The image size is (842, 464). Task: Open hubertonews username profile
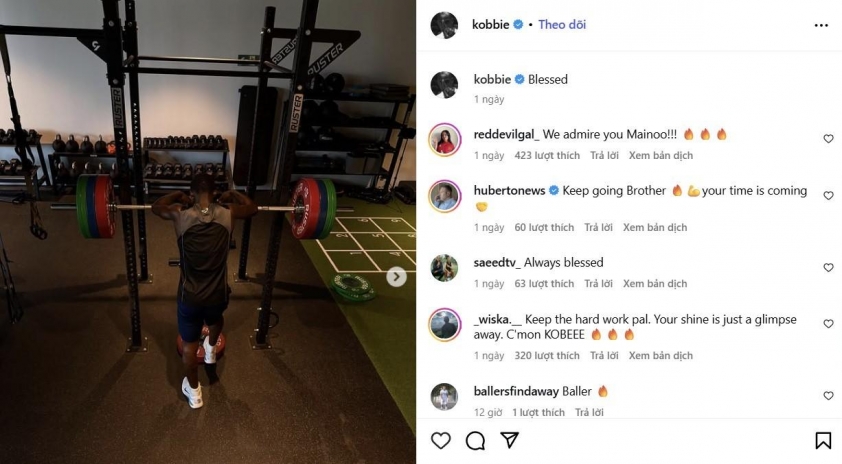pyautogui.click(x=509, y=191)
